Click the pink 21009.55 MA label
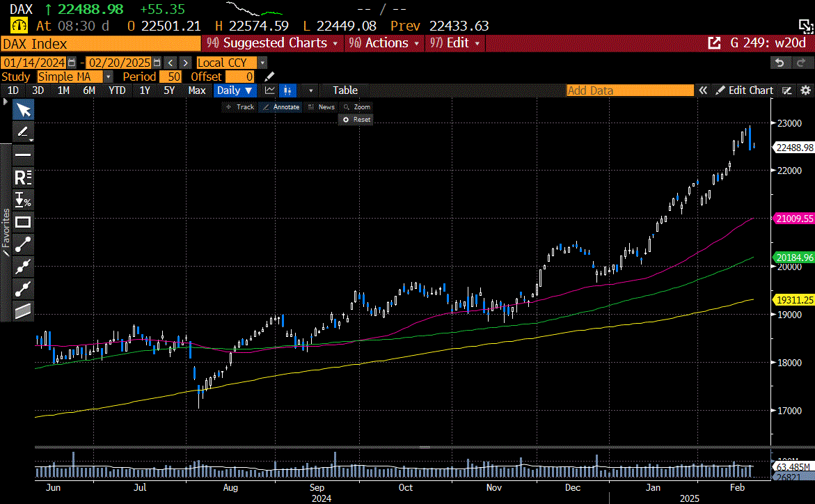Screen dimensions: 815x504 [x=793, y=219]
